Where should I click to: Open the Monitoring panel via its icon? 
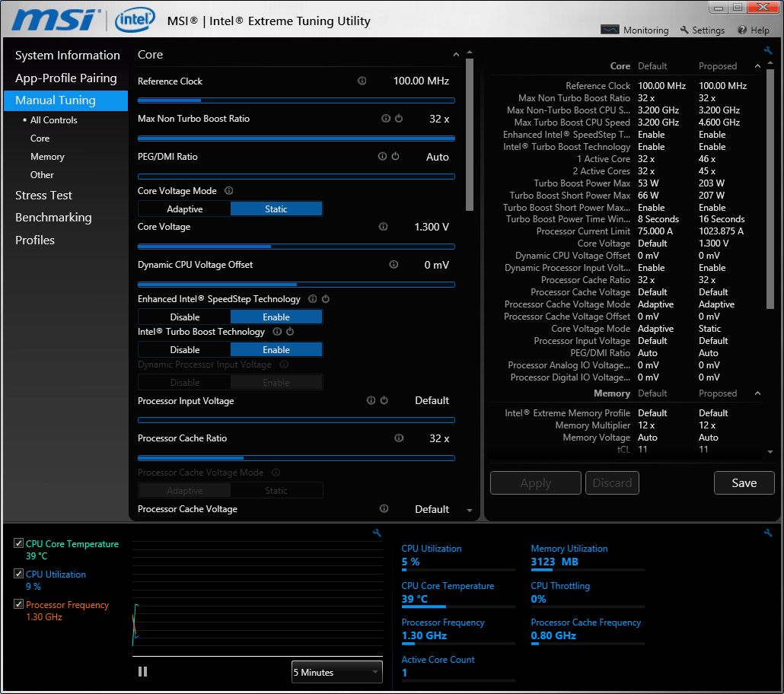click(x=610, y=30)
